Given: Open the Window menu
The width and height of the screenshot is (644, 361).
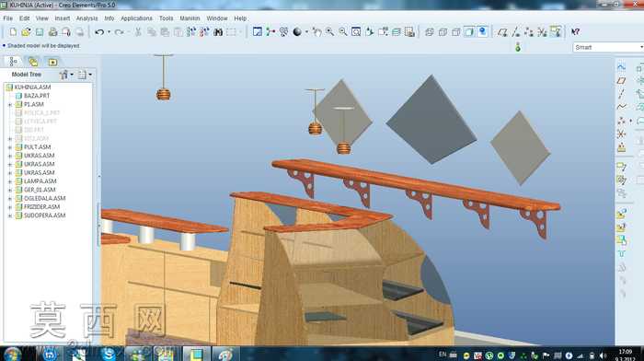Looking at the screenshot, I should pyautogui.click(x=217, y=18).
